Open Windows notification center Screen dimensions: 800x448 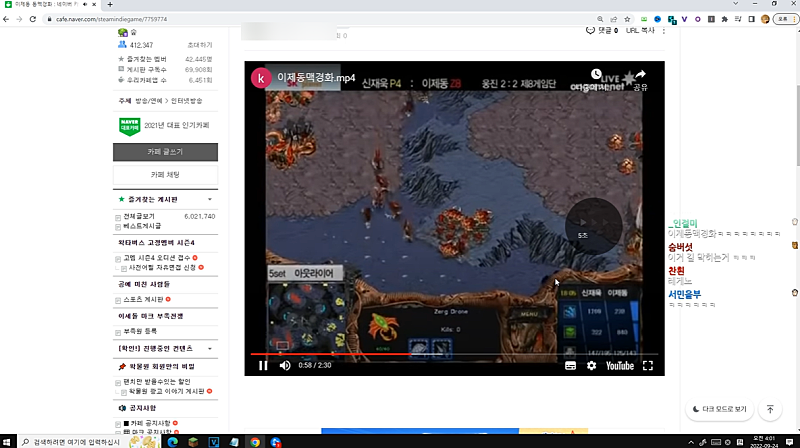pos(789,442)
